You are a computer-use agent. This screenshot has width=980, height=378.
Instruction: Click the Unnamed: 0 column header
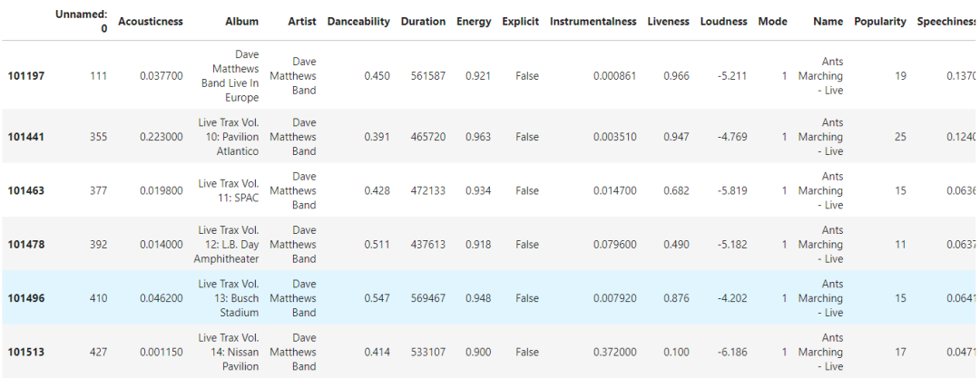coord(81,21)
